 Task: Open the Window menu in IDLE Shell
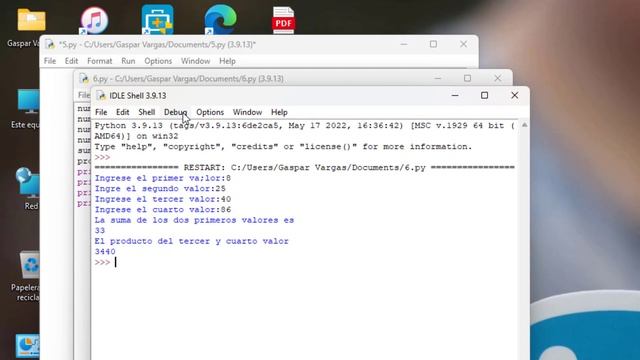247,112
